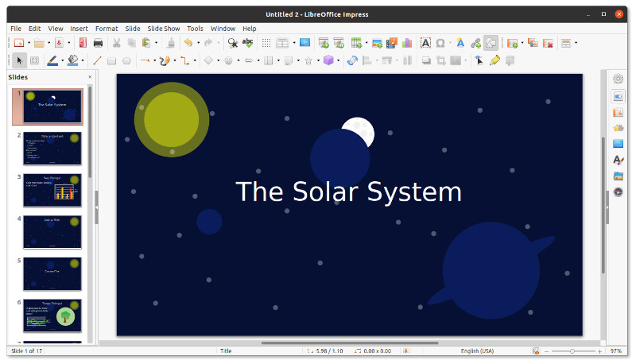Viewport: 636px width, 364px height.
Task: Toggle Point Edit Mode button
Action: point(478,60)
